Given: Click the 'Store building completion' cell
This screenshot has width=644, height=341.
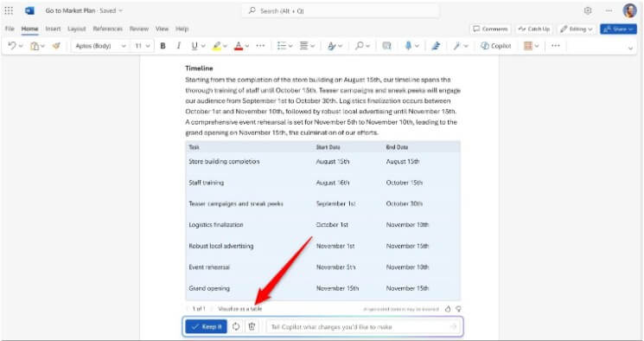Looking at the screenshot, I should coord(224,162).
